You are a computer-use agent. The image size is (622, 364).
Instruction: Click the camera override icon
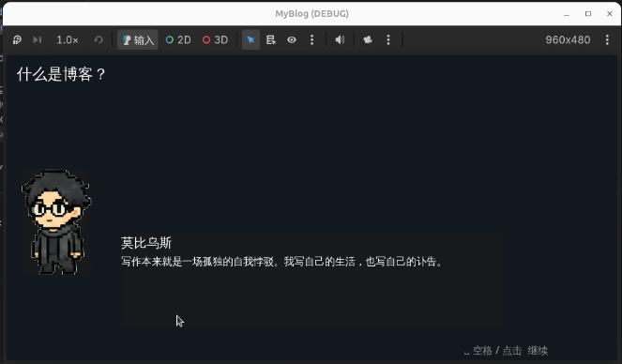(x=368, y=39)
